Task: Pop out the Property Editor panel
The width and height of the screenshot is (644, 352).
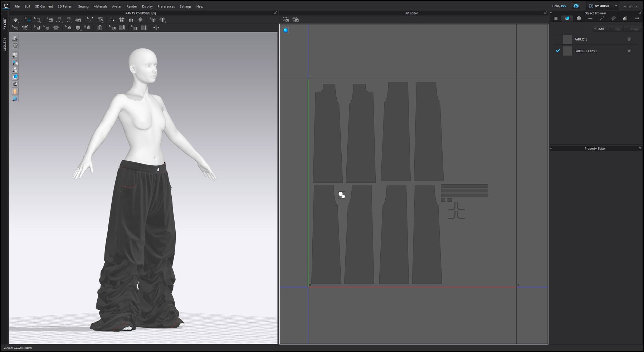Action: pos(640,148)
